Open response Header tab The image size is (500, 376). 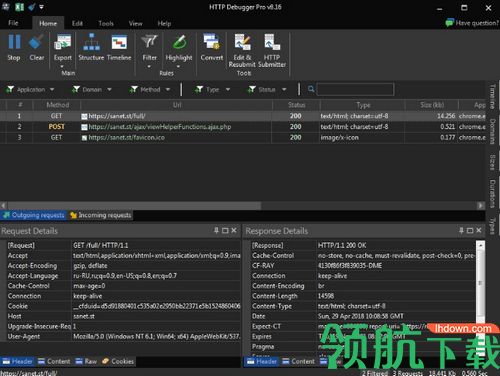(262, 361)
